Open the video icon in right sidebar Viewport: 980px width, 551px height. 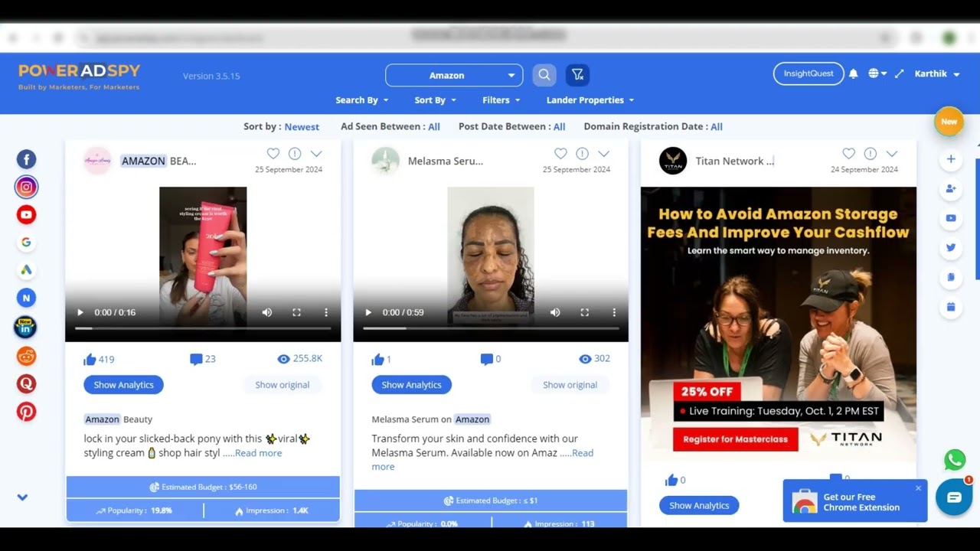pyautogui.click(x=951, y=218)
